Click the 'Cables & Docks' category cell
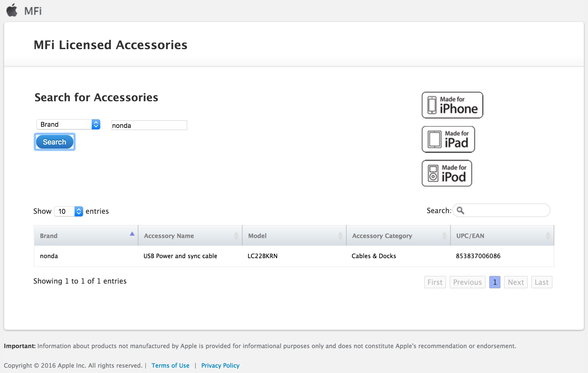 (x=374, y=256)
